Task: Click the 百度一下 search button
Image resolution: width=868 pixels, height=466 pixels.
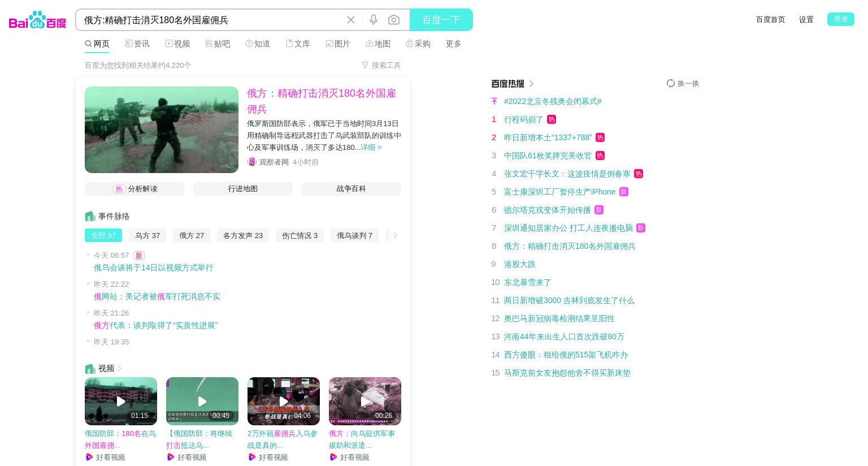Action: [441, 20]
